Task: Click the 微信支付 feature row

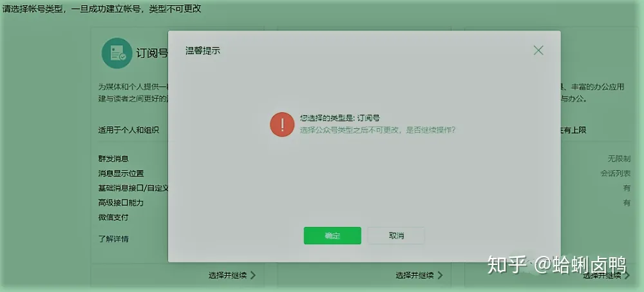Action: coord(113,218)
